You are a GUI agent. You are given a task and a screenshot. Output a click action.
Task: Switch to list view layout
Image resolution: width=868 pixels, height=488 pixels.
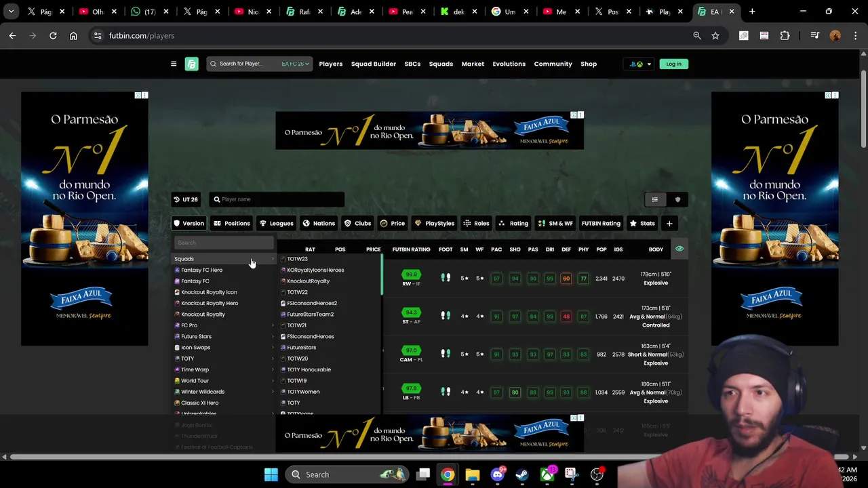pos(655,199)
